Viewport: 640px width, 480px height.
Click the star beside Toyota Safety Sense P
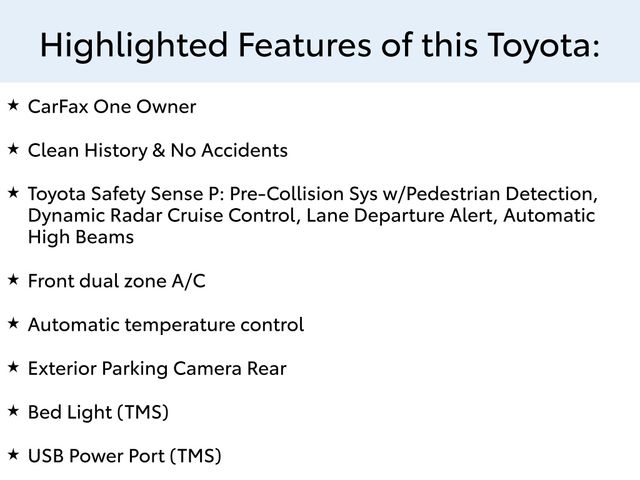[13, 193]
